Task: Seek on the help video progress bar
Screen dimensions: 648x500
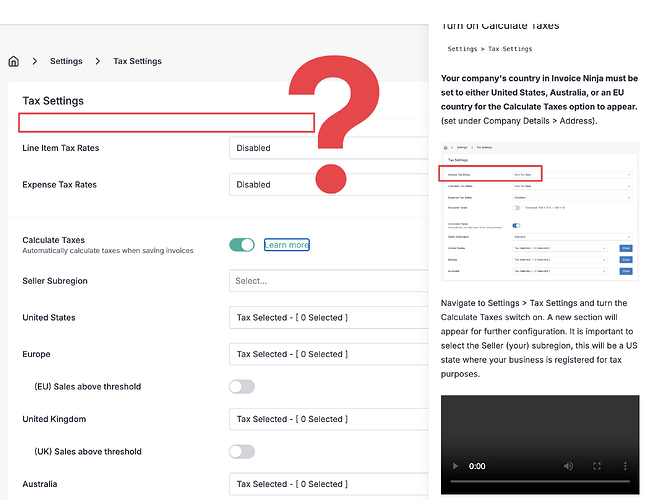Action: coord(540,481)
